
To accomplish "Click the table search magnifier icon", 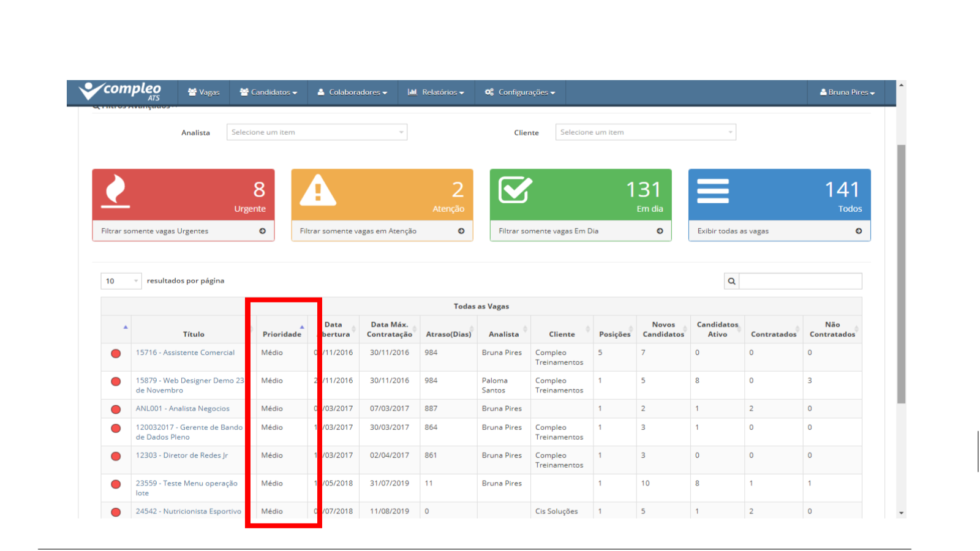I will pos(731,281).
